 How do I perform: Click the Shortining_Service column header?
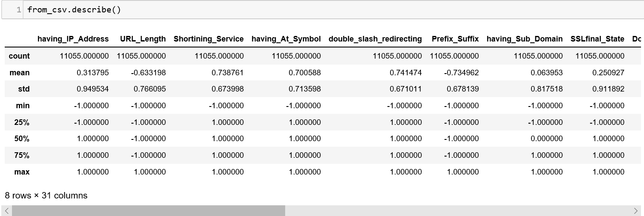(x=209, y=39)
